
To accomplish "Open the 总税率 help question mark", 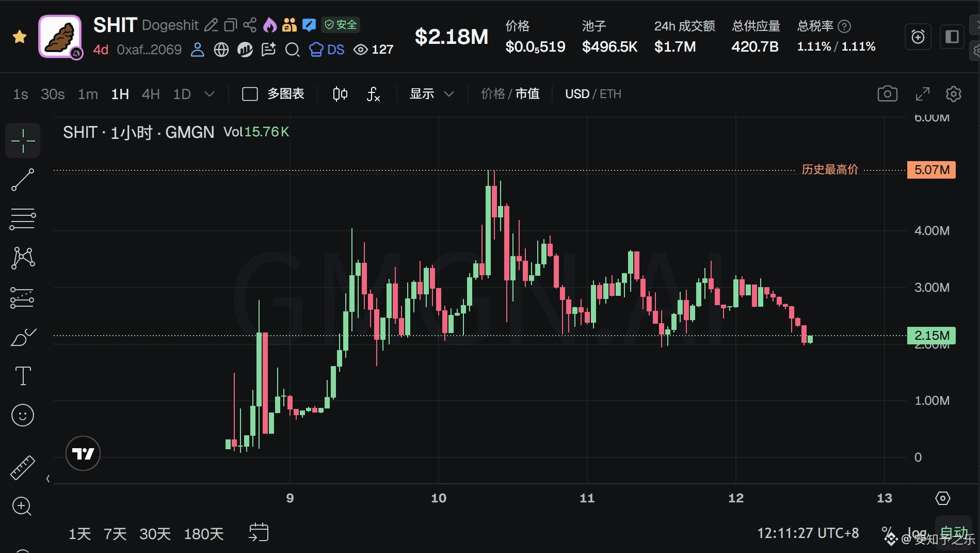I will (844, 26).
